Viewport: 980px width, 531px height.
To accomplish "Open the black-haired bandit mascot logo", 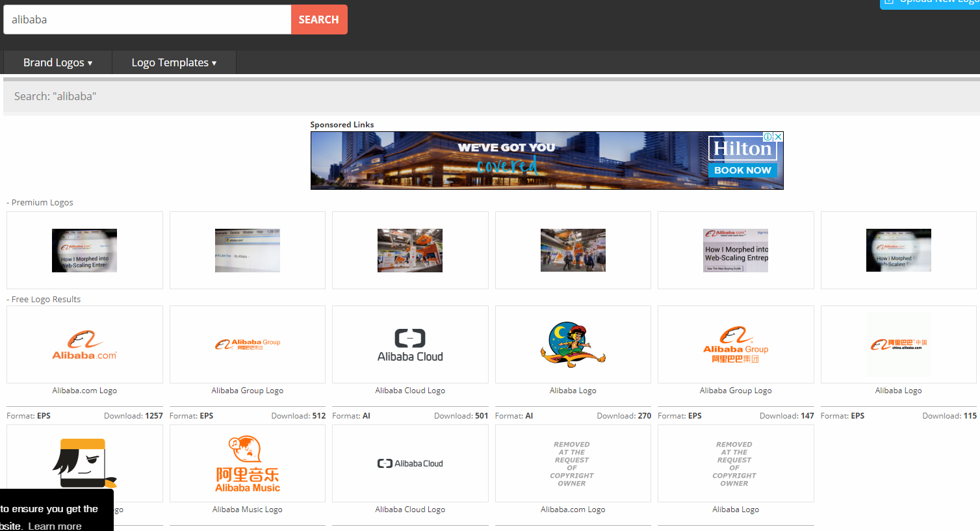I will click(x=84, y=463).
